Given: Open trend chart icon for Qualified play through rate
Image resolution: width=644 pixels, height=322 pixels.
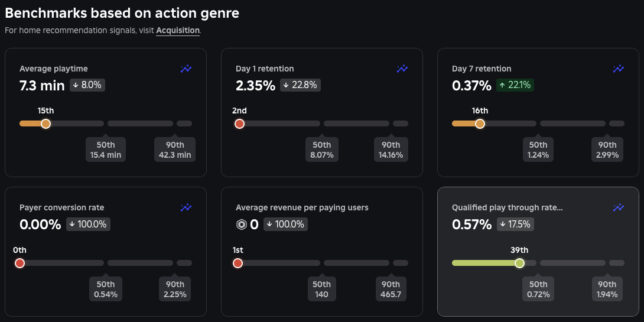Looking at the screenshot, I should click(619, 208).
